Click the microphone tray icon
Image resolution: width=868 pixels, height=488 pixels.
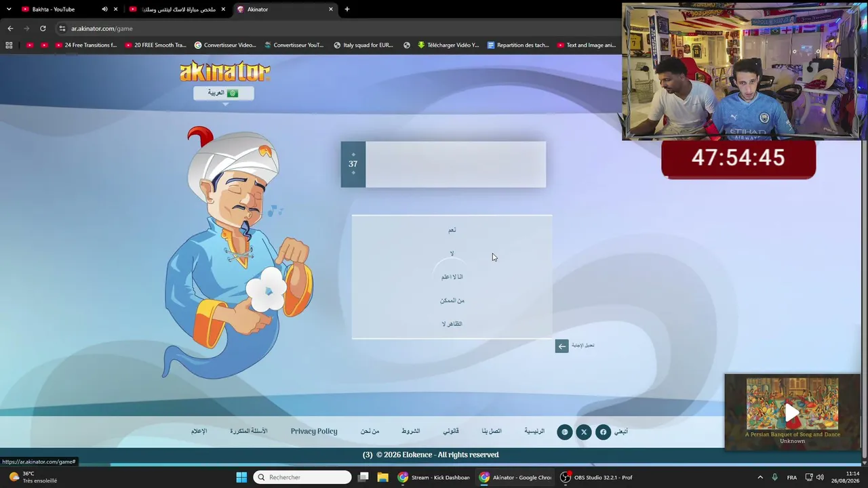[774, 477]
